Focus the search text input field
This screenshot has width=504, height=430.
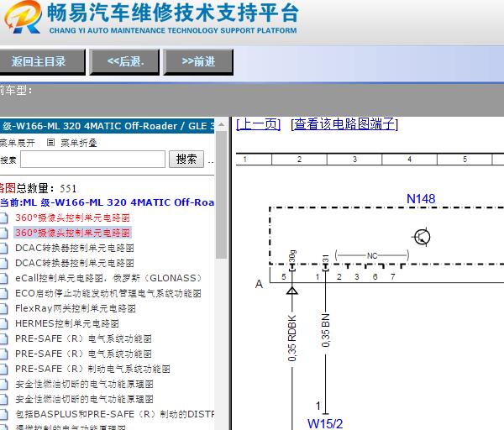93,159
